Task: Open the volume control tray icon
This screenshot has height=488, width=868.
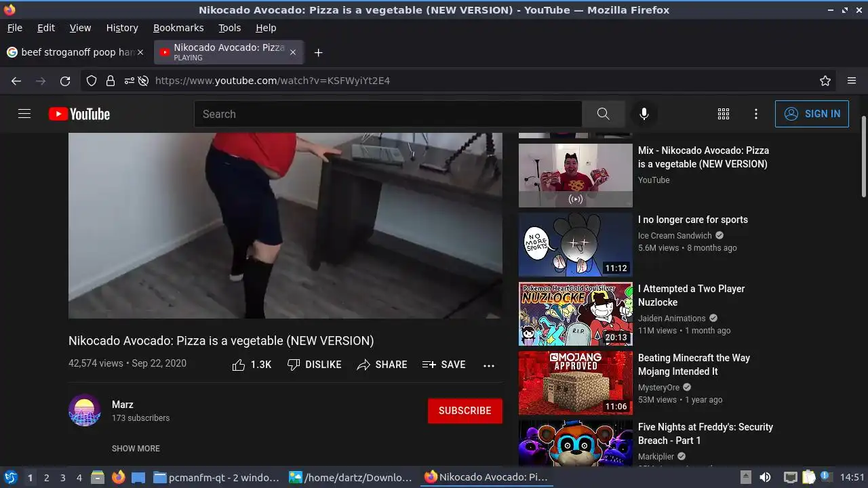Action: tap(765, 478)
